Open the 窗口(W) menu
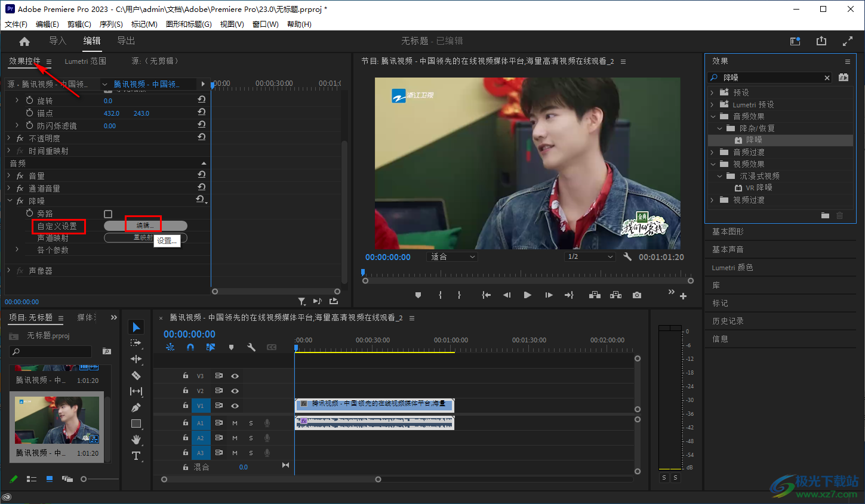 point(266,24)
